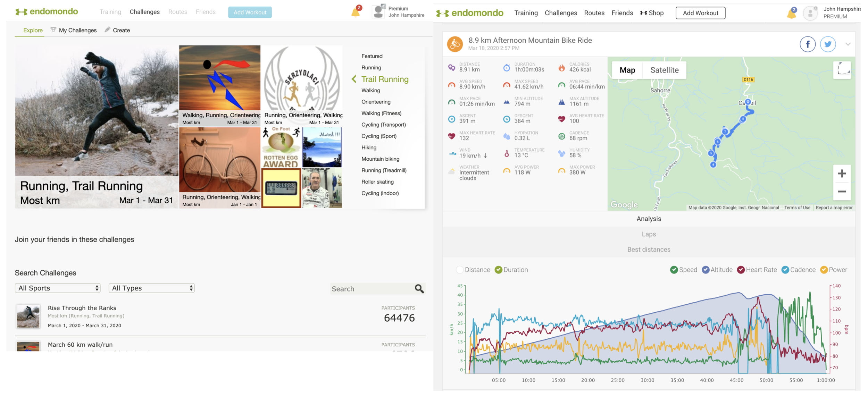Select the Mountain biking category

[380, 159]
